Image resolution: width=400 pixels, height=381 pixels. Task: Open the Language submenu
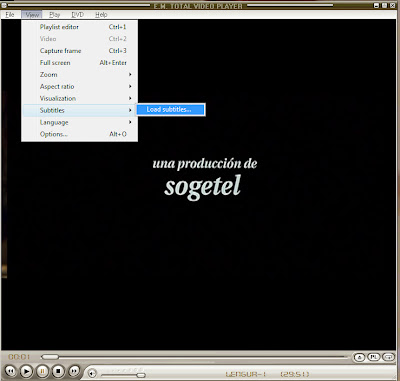(x=80, y=122)
